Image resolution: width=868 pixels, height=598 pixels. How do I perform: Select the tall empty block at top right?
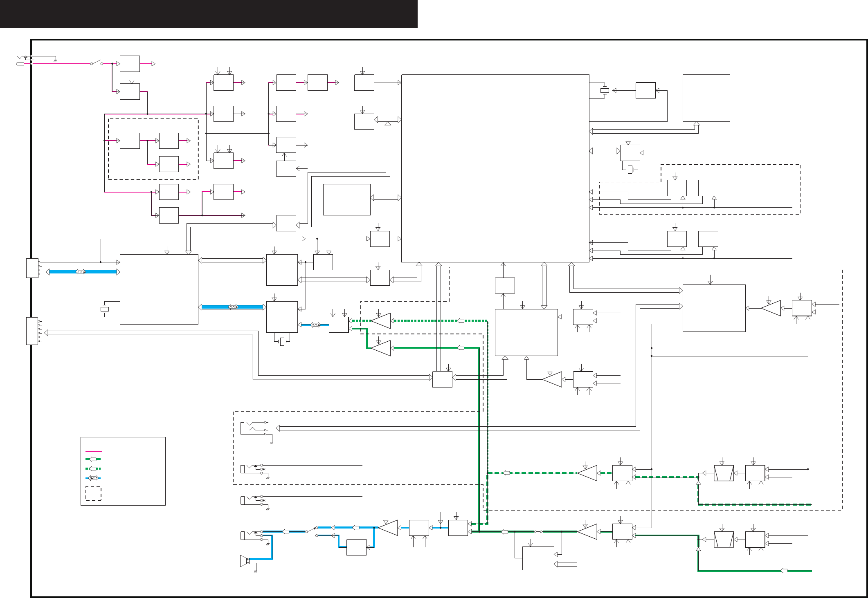coord(706,98)
